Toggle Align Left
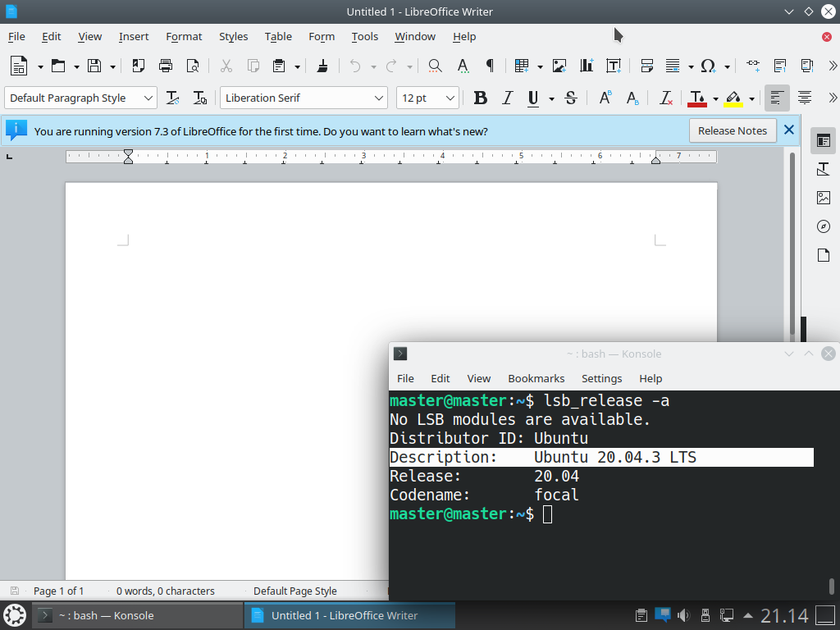The height and width of the screenshot is (630, 840). tap(777, 98)
